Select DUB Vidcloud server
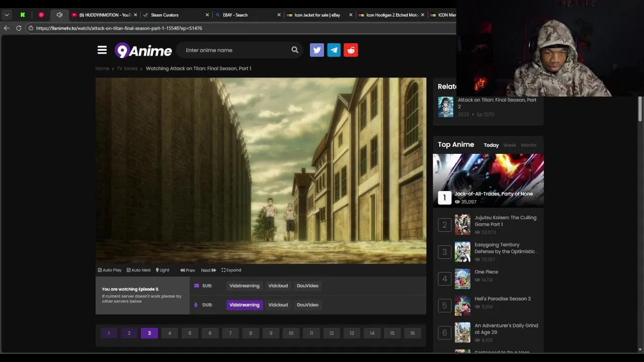 pos(278,305)
